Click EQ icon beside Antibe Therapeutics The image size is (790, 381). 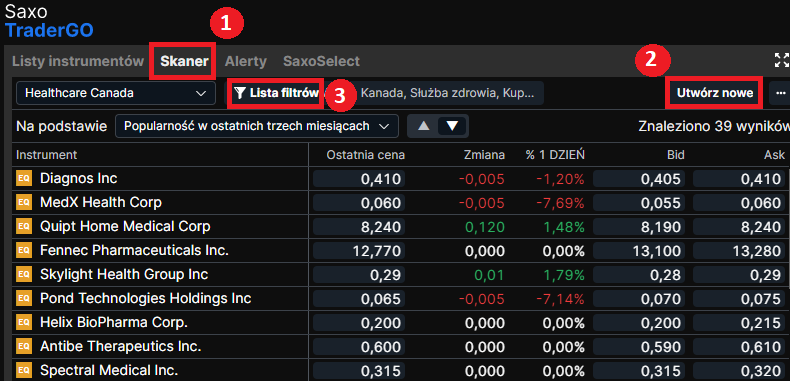point(24,346)
